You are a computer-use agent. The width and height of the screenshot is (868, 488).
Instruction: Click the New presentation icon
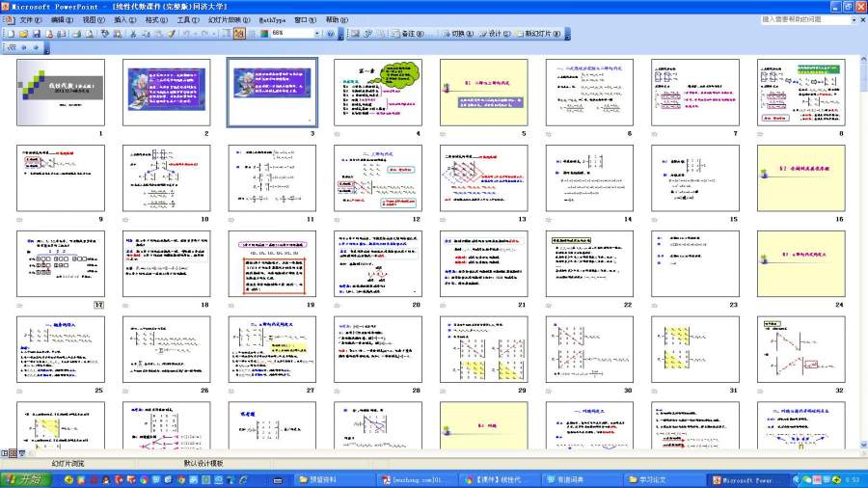[x=11, y=34]
